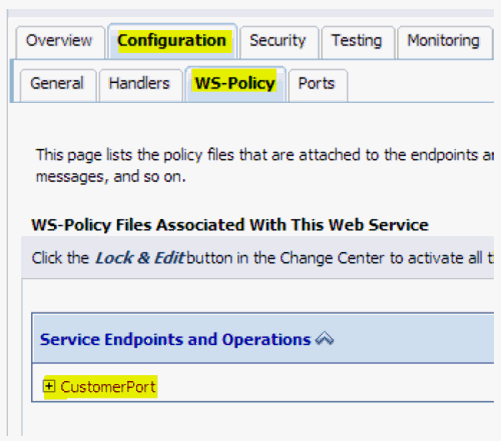Go to the Testing tab
Viewport: 501px width, 441px height.
[357, 41]
